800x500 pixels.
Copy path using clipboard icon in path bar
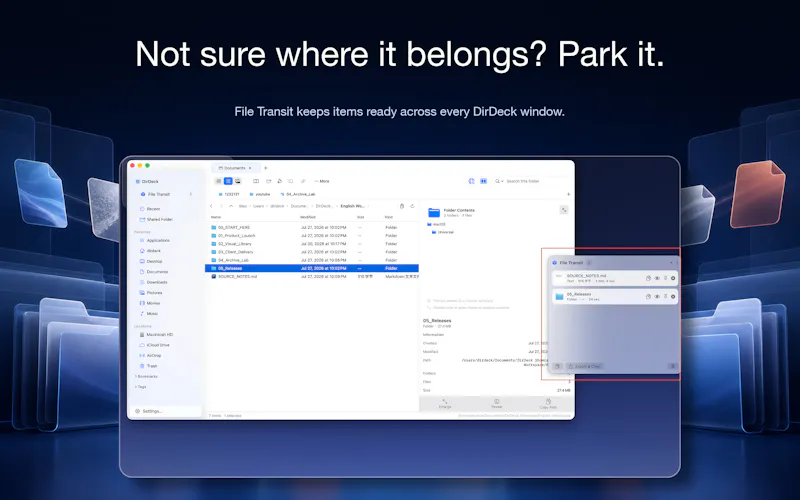point(402,206)
